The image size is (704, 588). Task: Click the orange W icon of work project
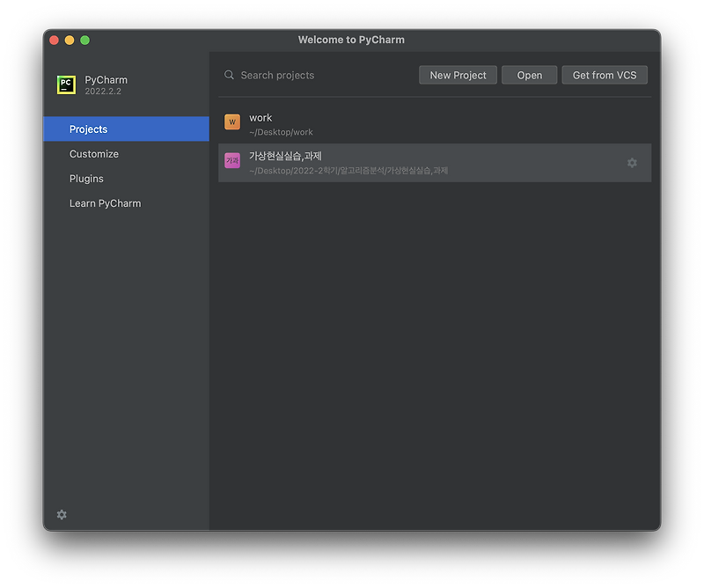point(232,121)
